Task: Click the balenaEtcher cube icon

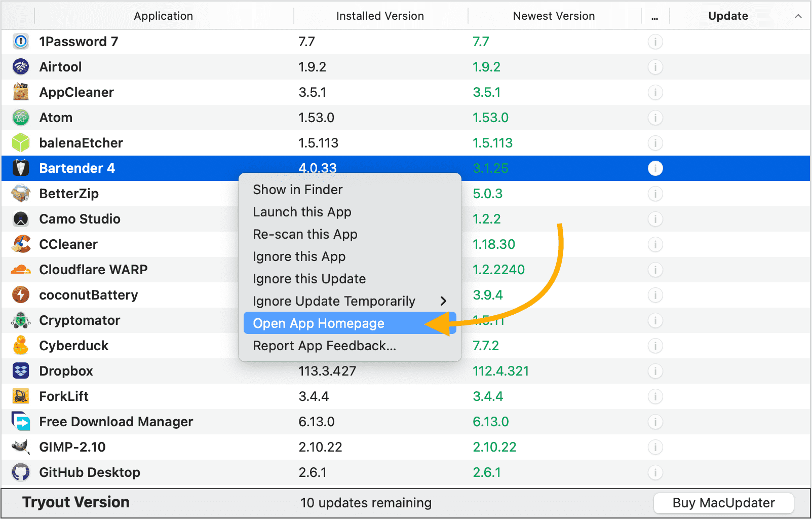Action: pyautogui.click(x=21, y=143)
